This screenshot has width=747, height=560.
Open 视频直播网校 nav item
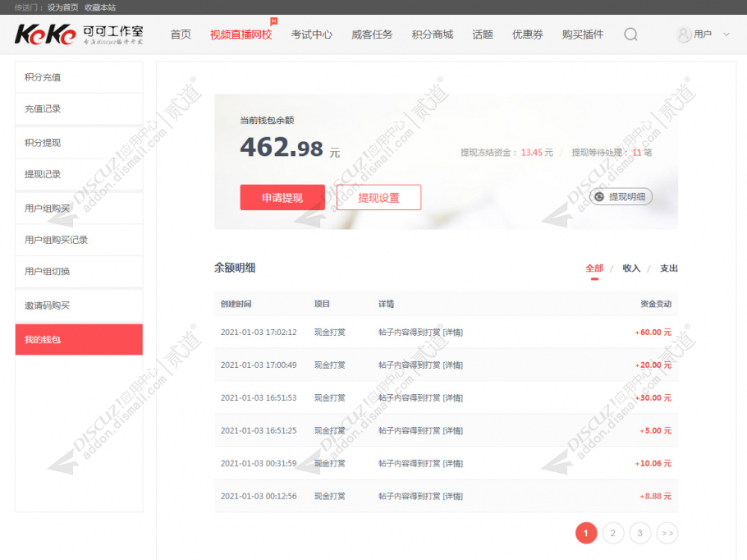tap(241, 34)
